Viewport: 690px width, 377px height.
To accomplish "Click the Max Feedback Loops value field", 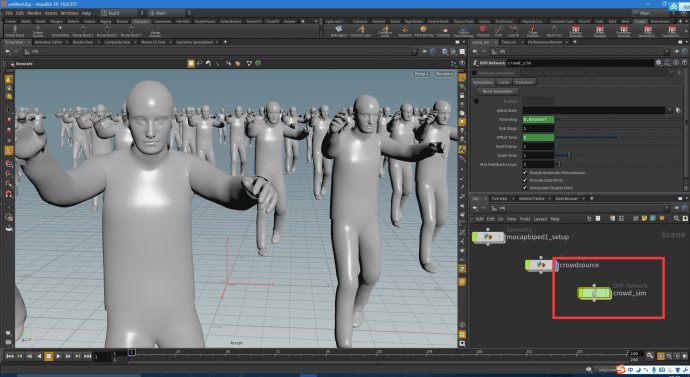I will pyautogui.click(x=538, y=164).
